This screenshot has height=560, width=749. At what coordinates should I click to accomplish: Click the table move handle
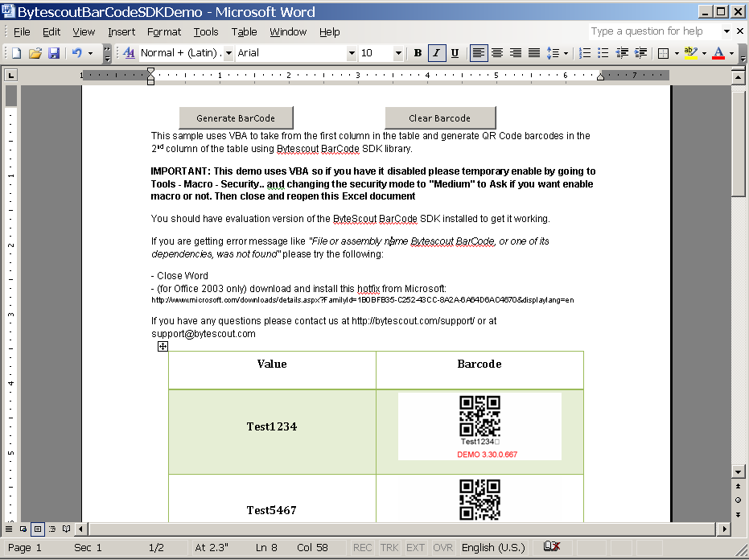pos(163,347)
